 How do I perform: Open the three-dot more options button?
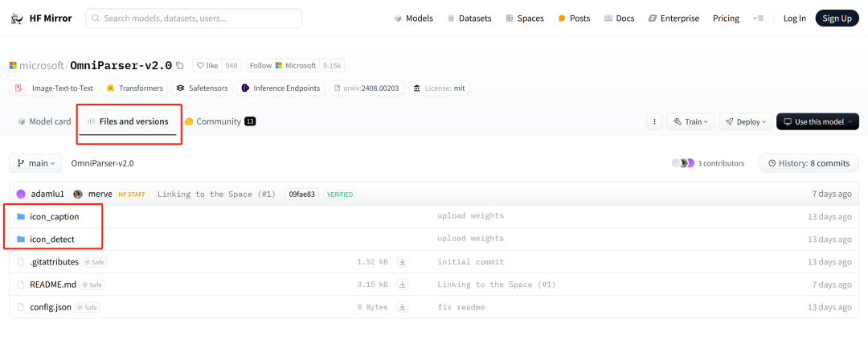(655, 121)
